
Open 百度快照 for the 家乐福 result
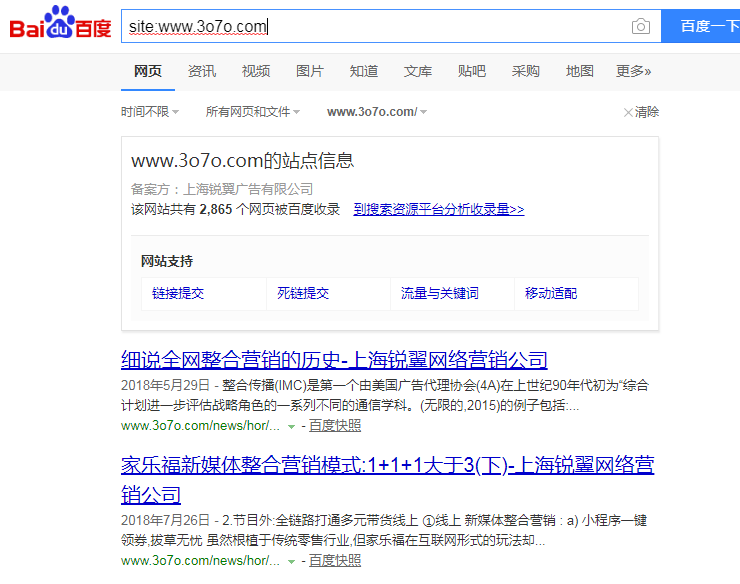[x=335, y=561]
